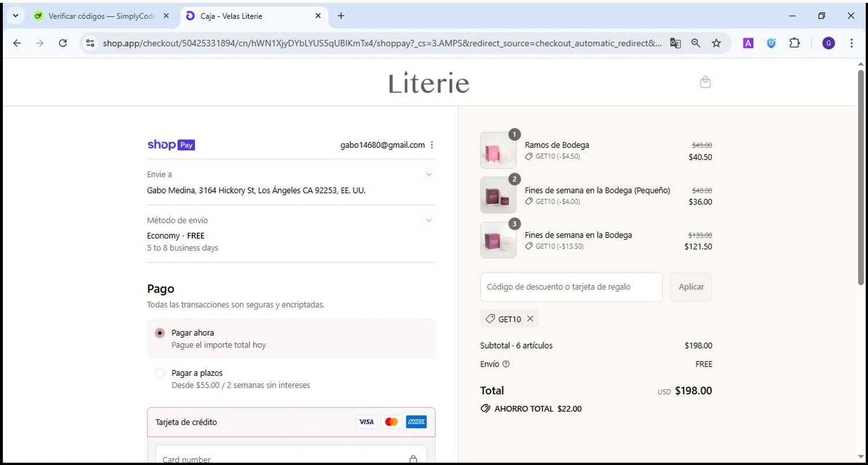
Task: Open the Google profile avatar G
Action: [829, 43]
